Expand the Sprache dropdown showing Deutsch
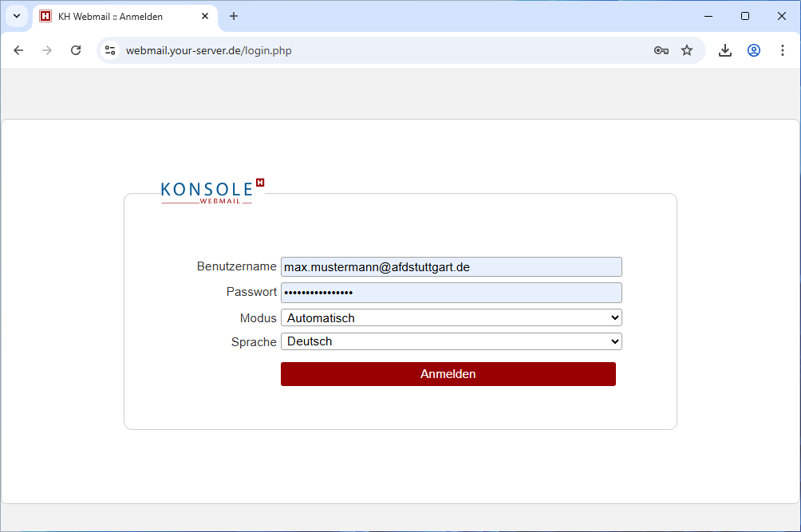The width and height of the screenshot is (801, 532). click(451, 341)
